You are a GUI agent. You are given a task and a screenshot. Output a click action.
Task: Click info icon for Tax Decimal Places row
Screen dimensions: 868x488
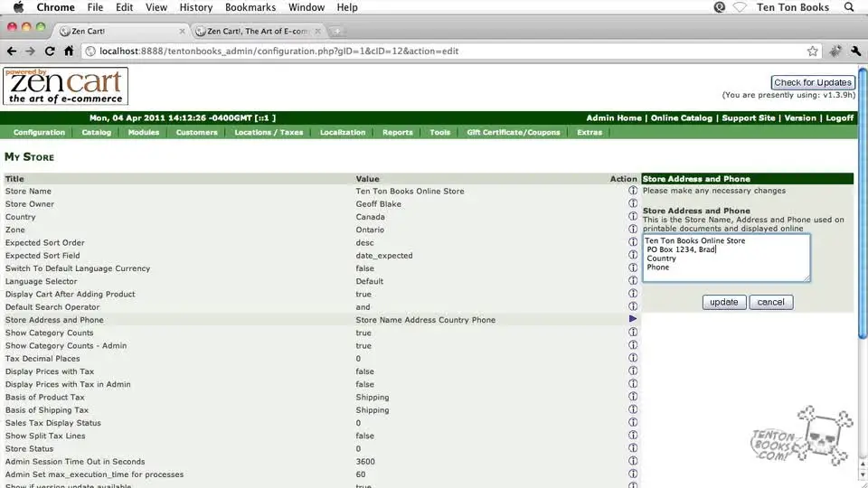pyautogui.click(x=633, y=358)
